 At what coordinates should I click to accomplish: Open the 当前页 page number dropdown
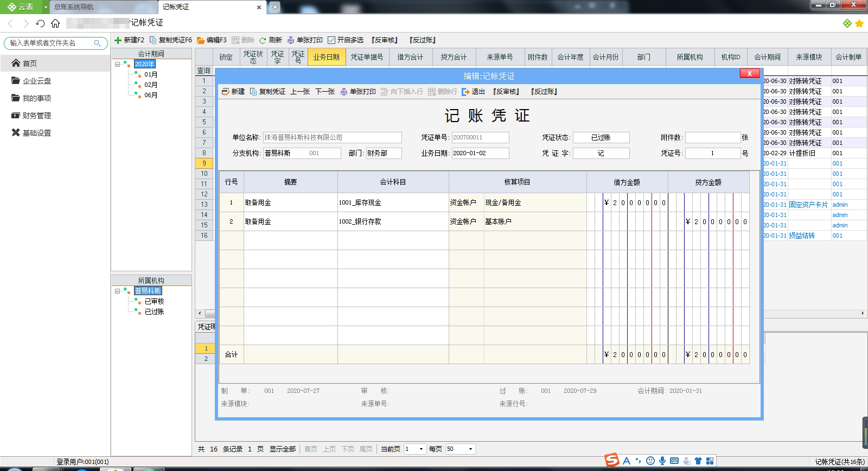click(421, 449)
